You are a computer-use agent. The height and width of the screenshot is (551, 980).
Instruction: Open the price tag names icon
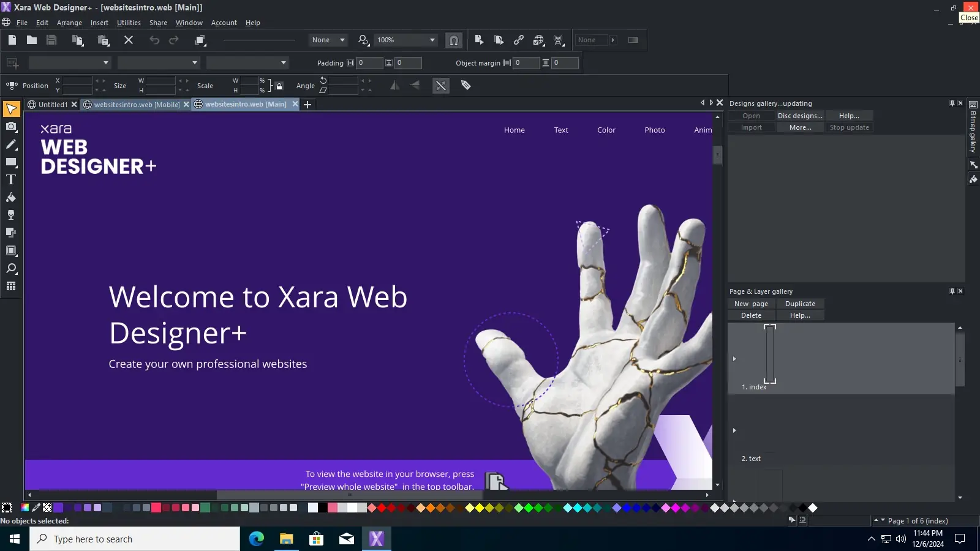click(x=466, y=86)
